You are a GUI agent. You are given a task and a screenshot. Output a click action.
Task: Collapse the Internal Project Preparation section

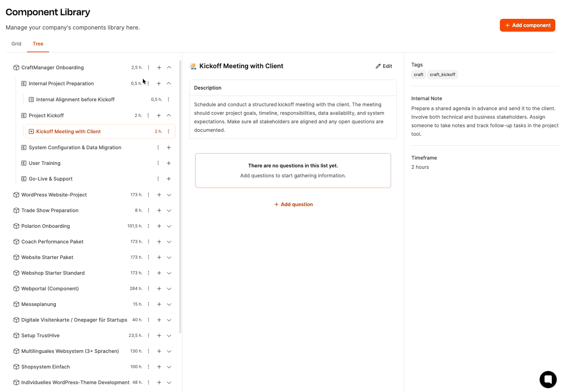(x=169, y=84)
